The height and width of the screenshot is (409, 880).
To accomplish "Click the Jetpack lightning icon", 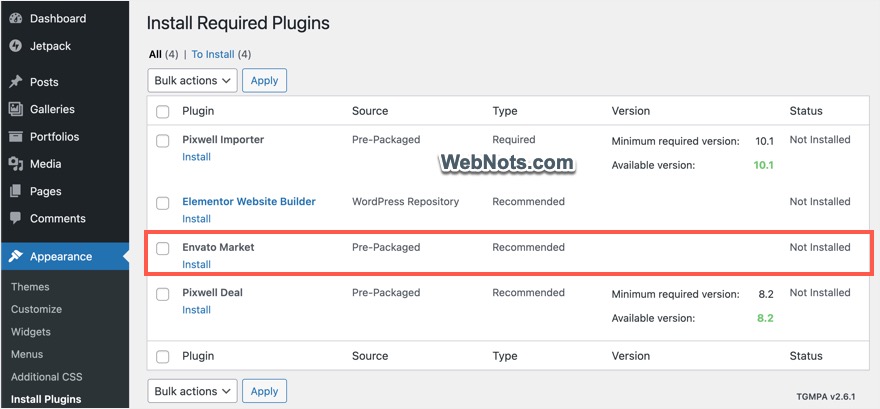I will coord(16,45).
